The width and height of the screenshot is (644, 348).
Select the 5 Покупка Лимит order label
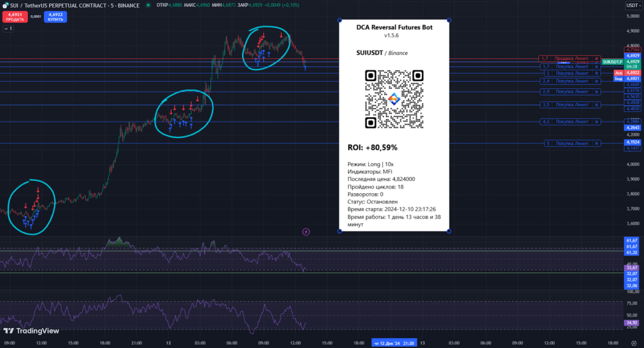[572, 143]
